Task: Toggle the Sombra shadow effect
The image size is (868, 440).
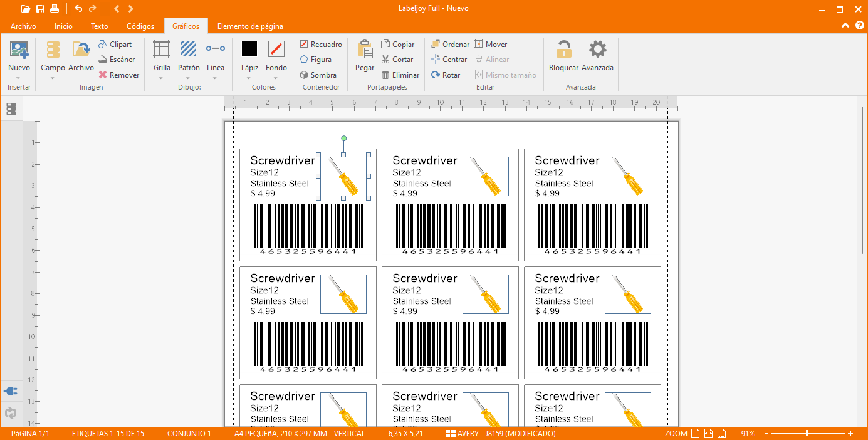Action: (x=318, y=75)
